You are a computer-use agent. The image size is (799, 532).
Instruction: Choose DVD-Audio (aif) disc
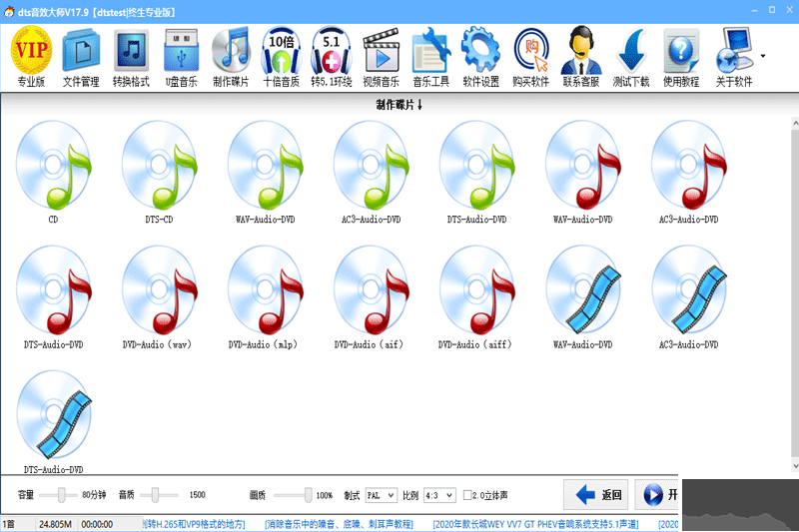pos(371,297)
